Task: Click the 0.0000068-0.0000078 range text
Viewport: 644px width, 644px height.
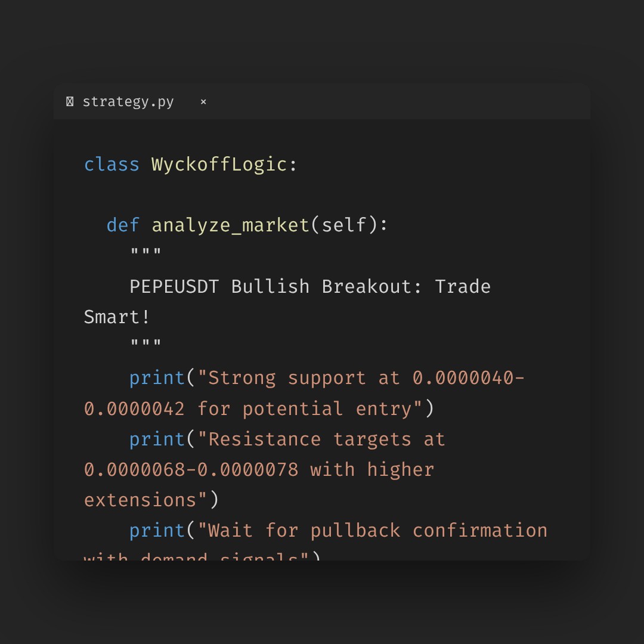Action: click(x=191, y=470)
